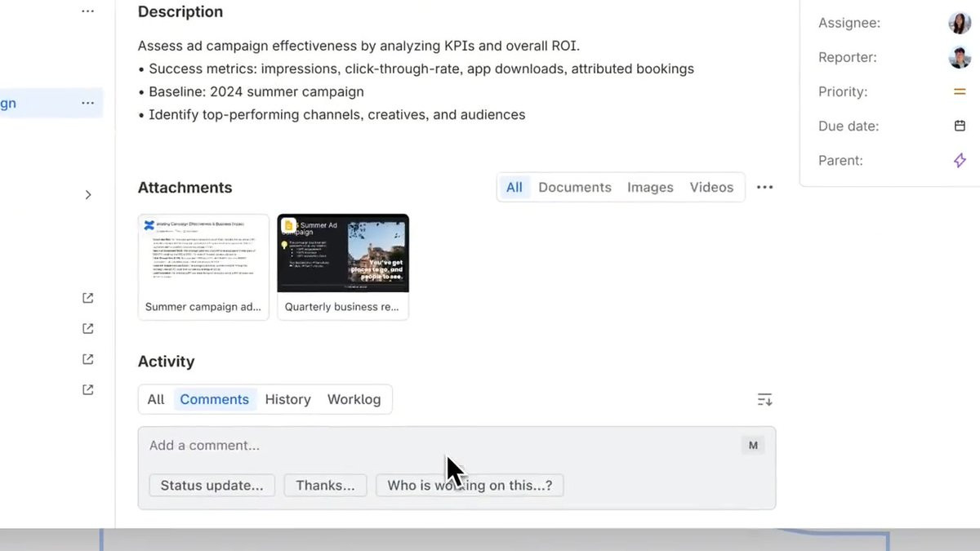Open the fourth external link icon in the sidebar

click(x=88, y=389)
